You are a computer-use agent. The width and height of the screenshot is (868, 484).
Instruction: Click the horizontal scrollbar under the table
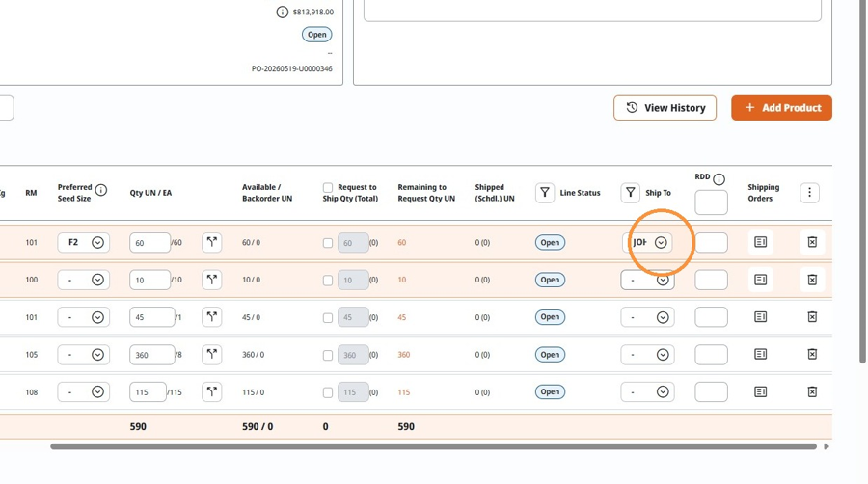coord(433,446)
